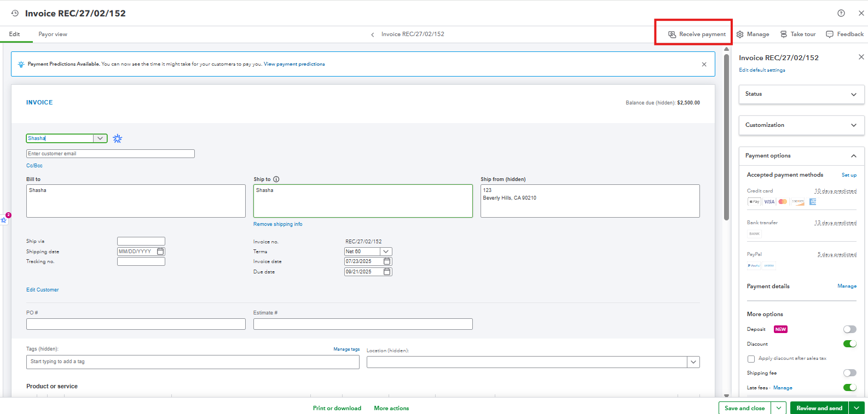This screenshot has width=868, height=414.
Task: Click the Tracking no. input field
Action: (x=141, y=261)
